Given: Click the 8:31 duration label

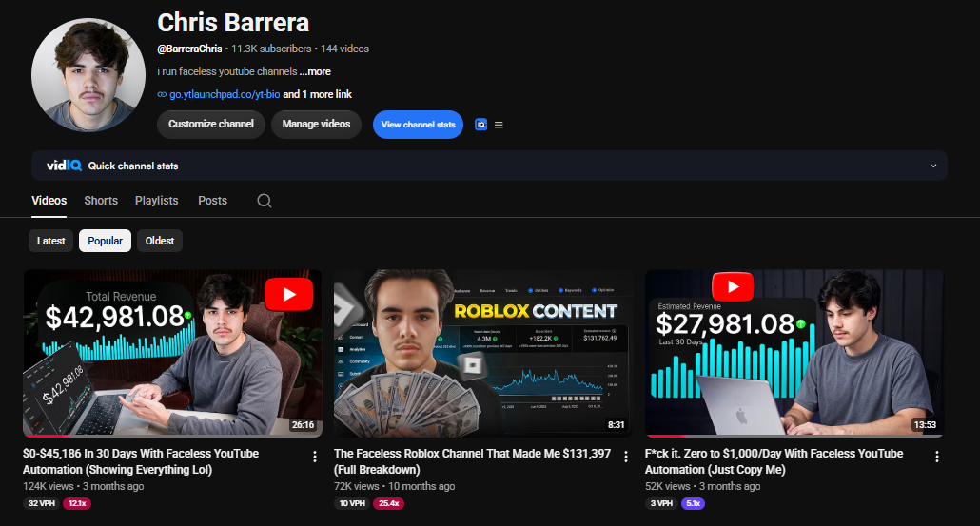Looking at the screenshot, I should pos(617,425).
